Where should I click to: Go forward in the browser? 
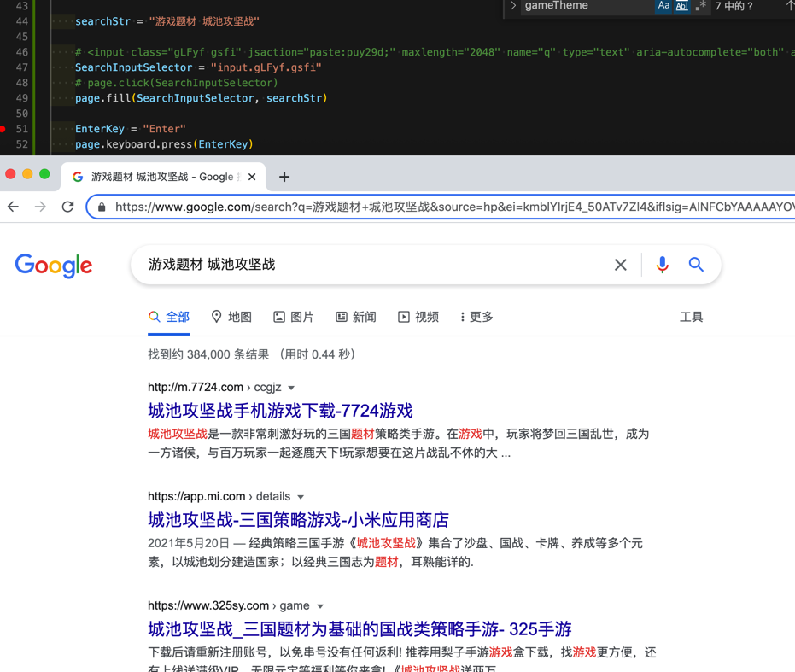41,207
